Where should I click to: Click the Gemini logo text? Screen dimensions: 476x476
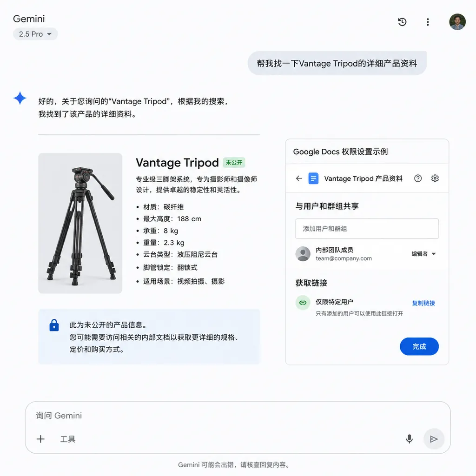coord(29,19)
